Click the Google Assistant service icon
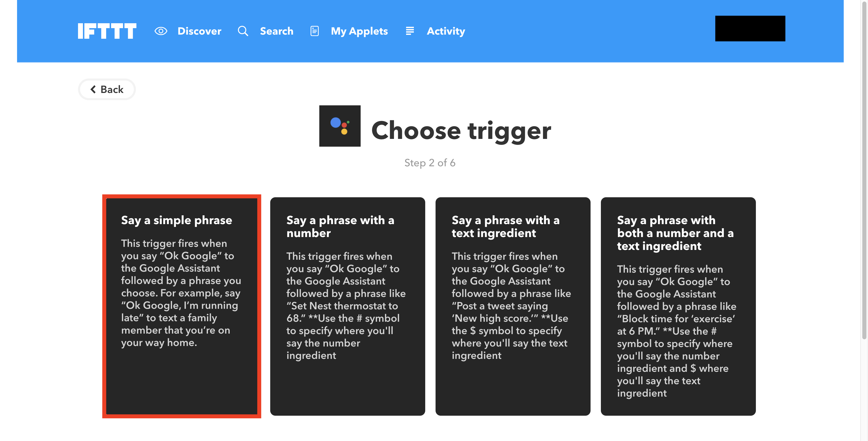868x441 pixels. click(x=340, y=126)
